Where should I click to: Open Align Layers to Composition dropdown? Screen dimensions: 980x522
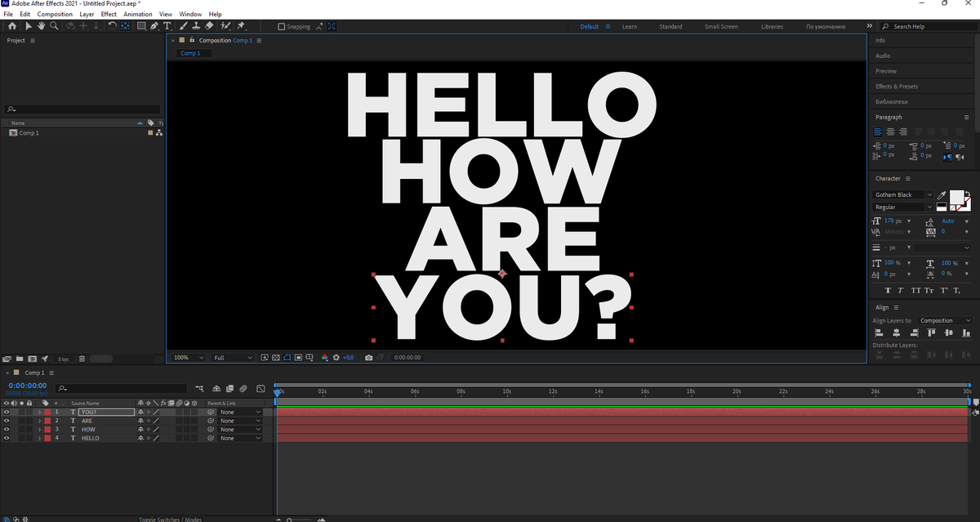coord(945,321)
